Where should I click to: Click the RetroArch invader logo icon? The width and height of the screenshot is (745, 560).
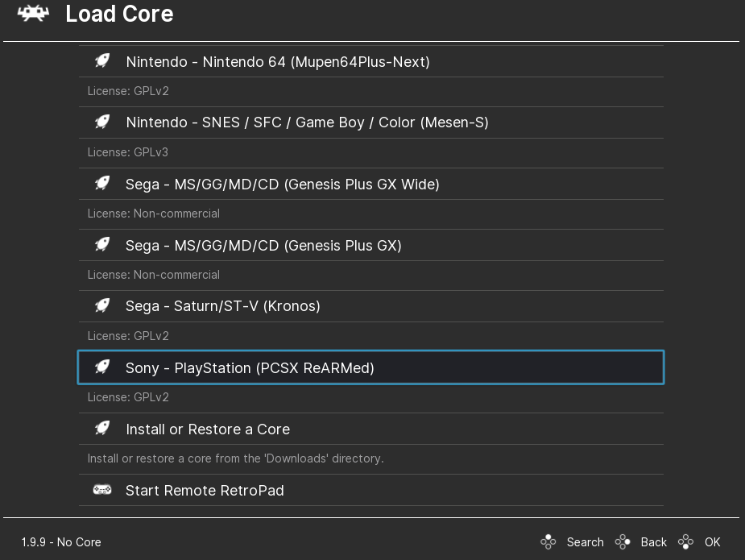[33, 14]
